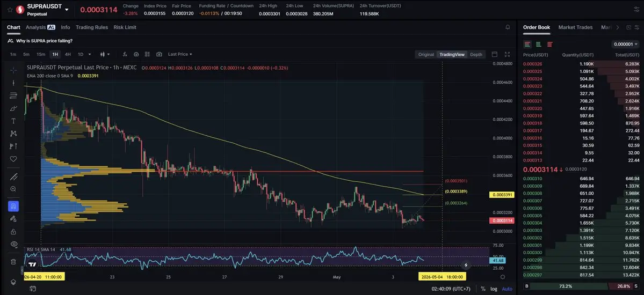644x295 pixels.
Task: Open the Fibonacci retracement tools
Action: (x=13, y=95)
